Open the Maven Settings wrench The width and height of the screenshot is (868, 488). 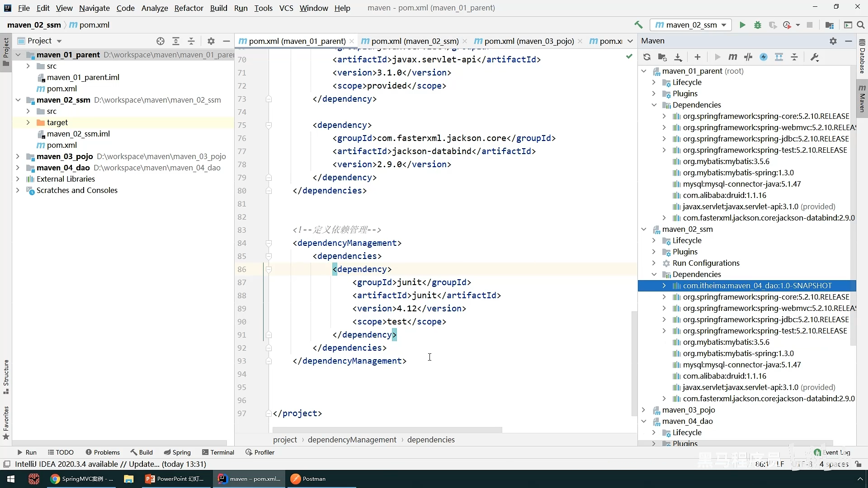[x=815, y=57]
